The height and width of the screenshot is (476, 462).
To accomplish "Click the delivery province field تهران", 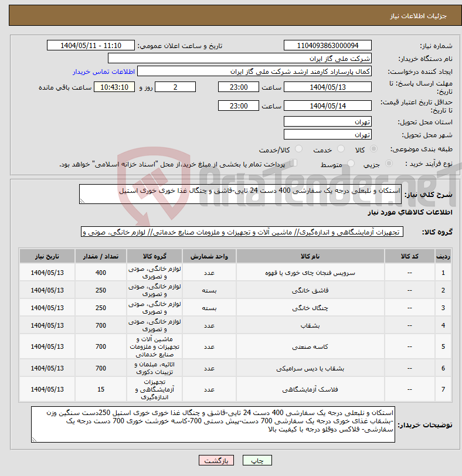I will pyautogui.click(x=328, y=122).
